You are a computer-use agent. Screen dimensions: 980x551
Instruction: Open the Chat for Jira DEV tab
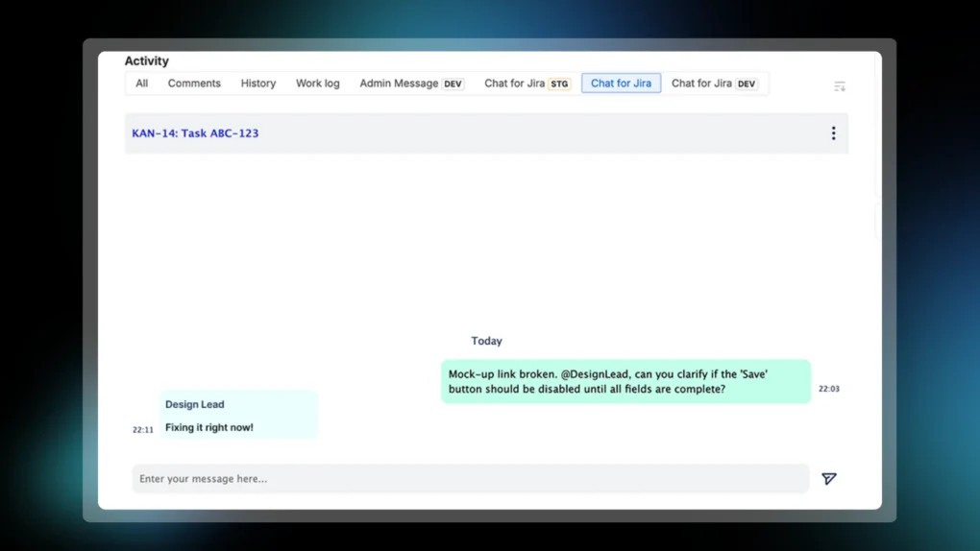click(715, 84)
